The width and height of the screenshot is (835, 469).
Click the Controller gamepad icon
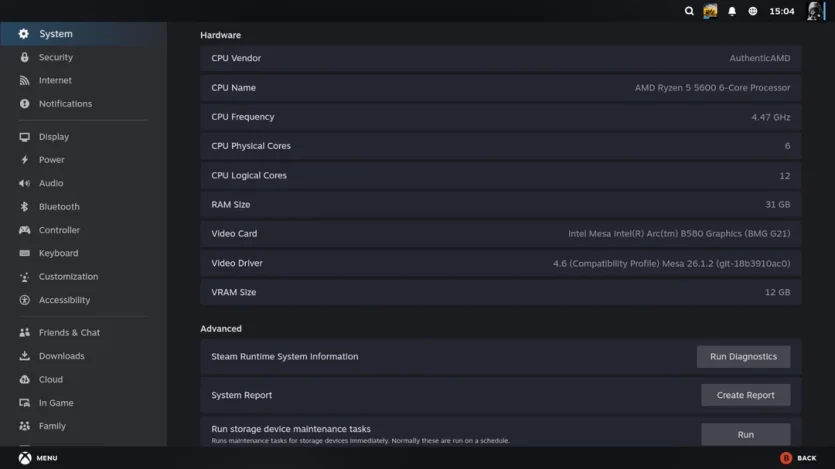(24, 230)
